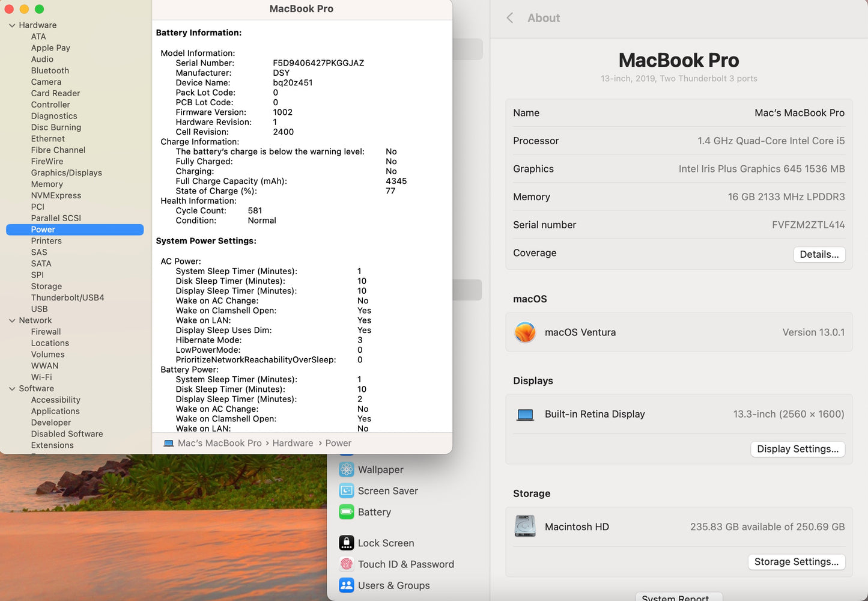Click the System Report button
Screen dimensions: 868x601
coord(678,597)
